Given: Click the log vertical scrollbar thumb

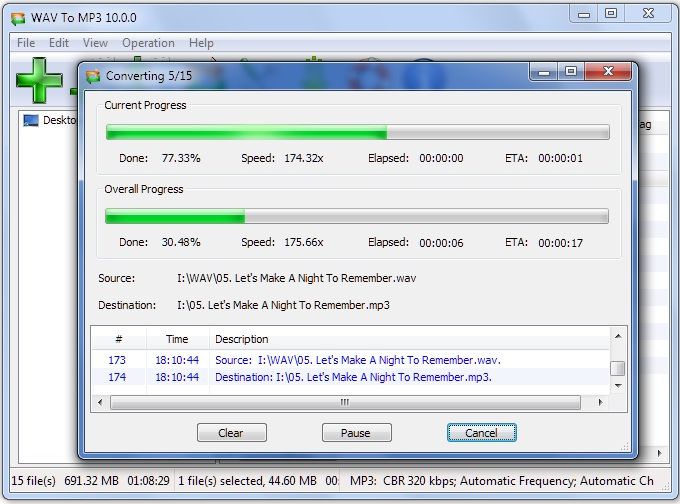Looking at the screenshot, I should (618, 368).
